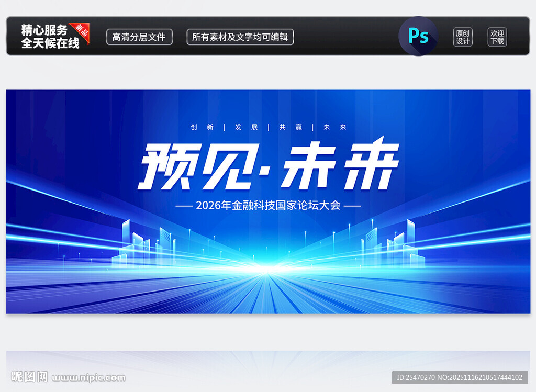The width and height of the screenshot is (536, 392).
Task: Click the 所有素材及文字均可编辑 label button
Action: [240, 37]
